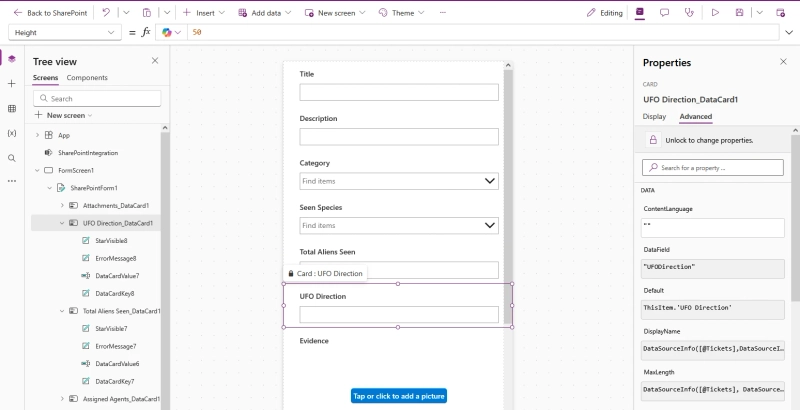Select ErrorMessage8 in tree
The image size is (800, 410).
[116, 259]
